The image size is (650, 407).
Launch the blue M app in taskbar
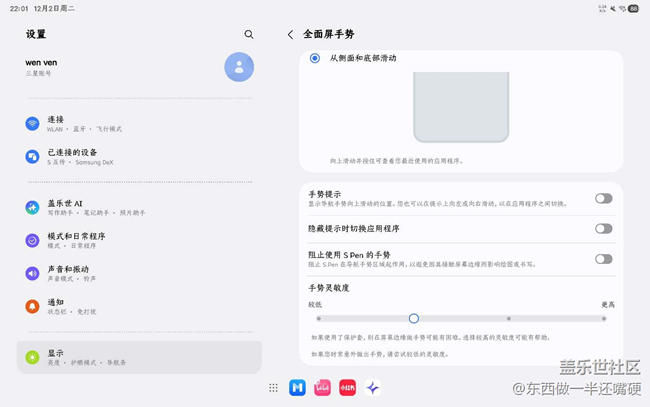point(297,388)
